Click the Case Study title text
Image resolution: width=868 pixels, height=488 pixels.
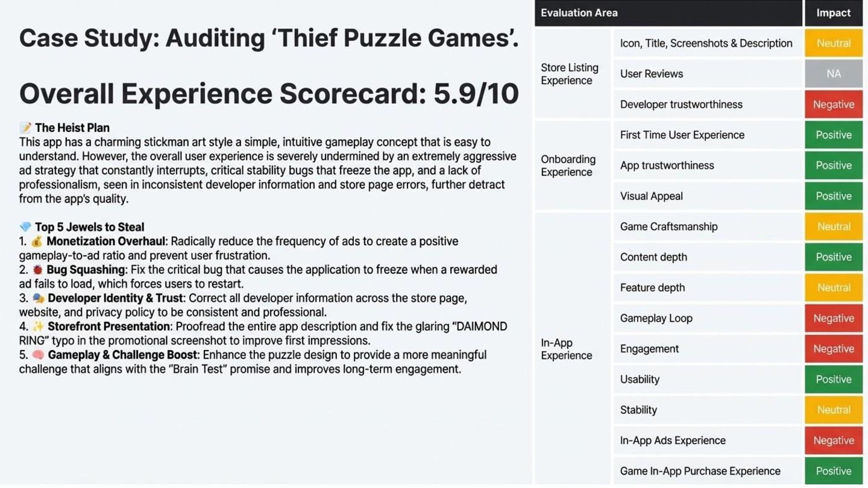pyautogui.click(x=269, y=38)
